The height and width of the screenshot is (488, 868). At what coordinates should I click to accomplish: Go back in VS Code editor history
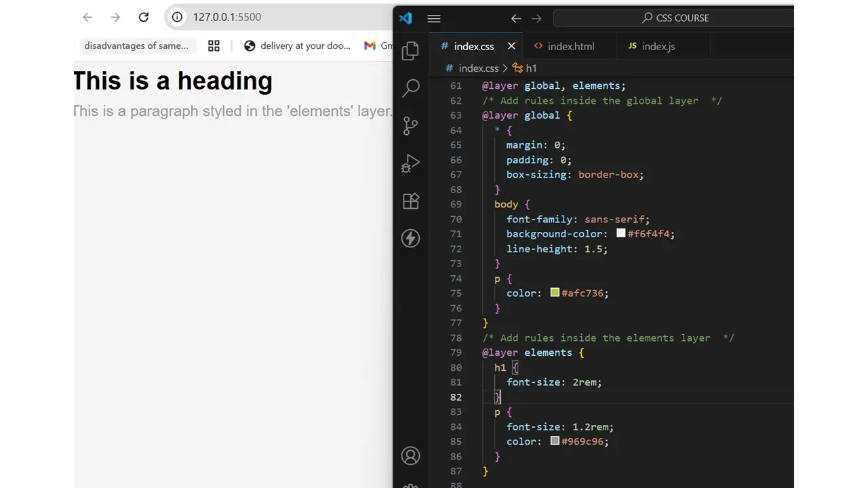(x=516, y=18)
